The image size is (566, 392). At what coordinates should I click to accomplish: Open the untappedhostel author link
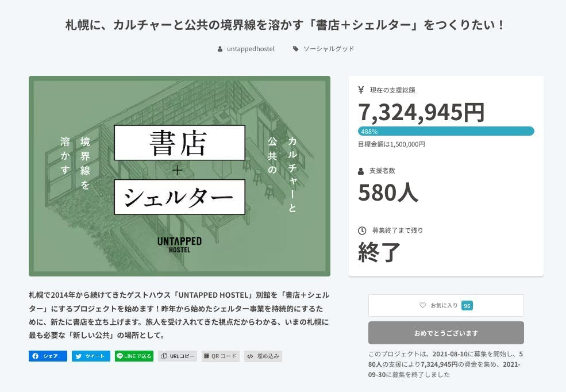pos(251,49)
